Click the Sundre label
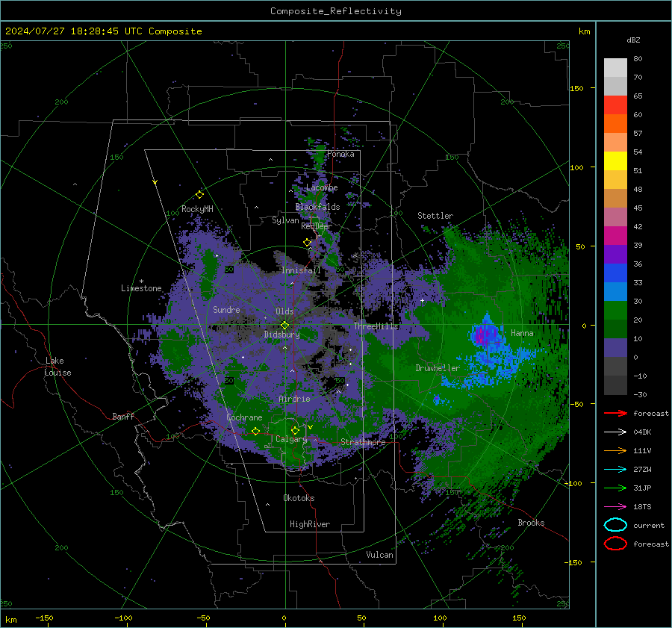 [x=226, y=309]
